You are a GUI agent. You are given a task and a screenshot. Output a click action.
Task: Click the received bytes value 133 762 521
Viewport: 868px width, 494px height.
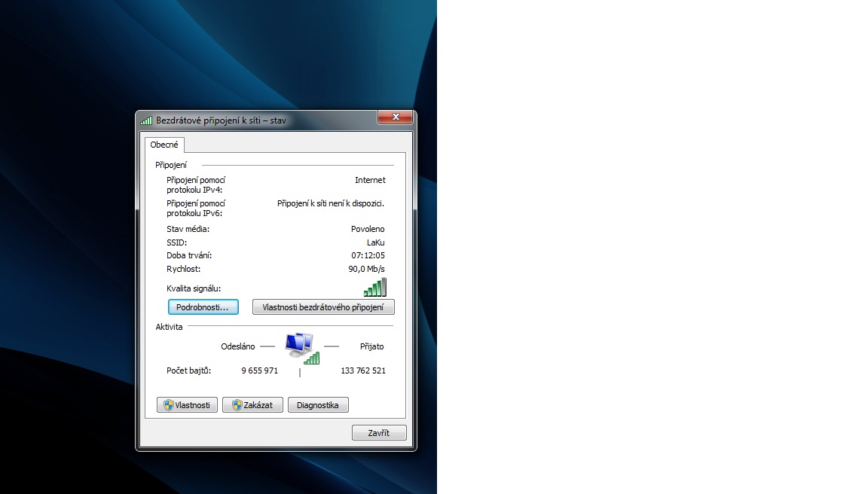[363, 370]
